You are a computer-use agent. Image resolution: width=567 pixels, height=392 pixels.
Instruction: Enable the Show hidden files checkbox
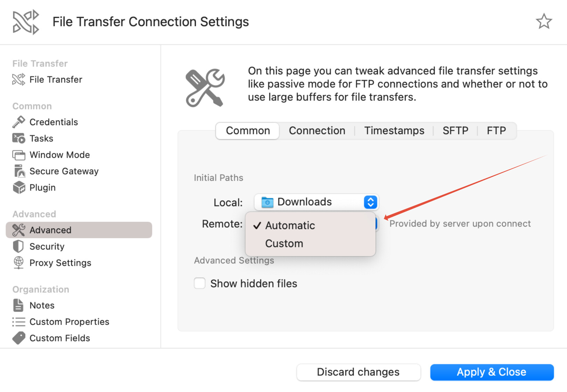tap(200, 283)
